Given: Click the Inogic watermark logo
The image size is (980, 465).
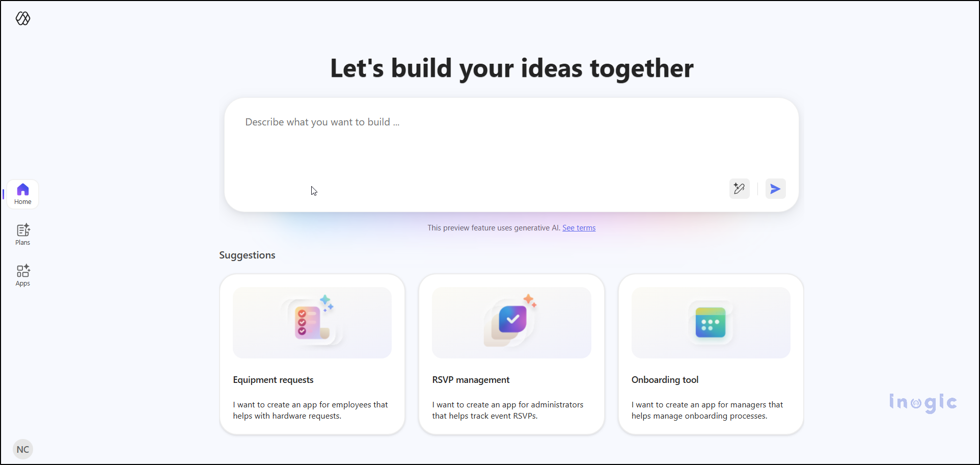Looking at the screenshot, I should [922, 403].
